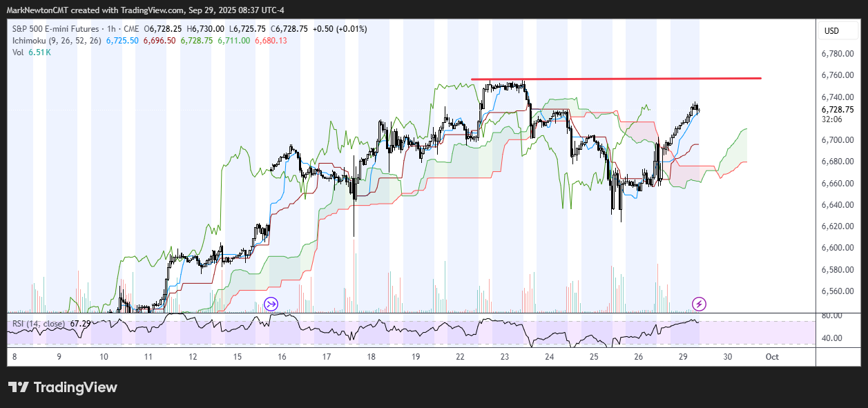This screenshot has height=408, width=868.
Task: Click date label 24 on time axis
Action: (x=550, y=357)
